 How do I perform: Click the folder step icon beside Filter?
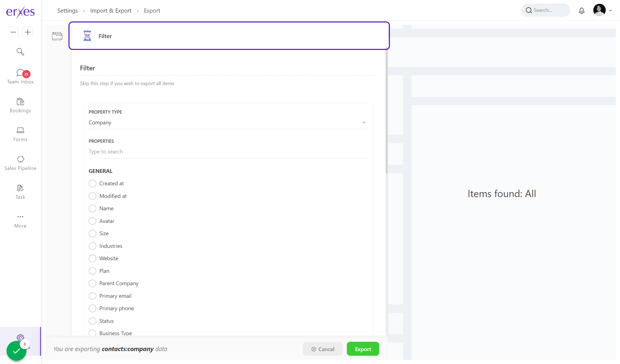57,36
